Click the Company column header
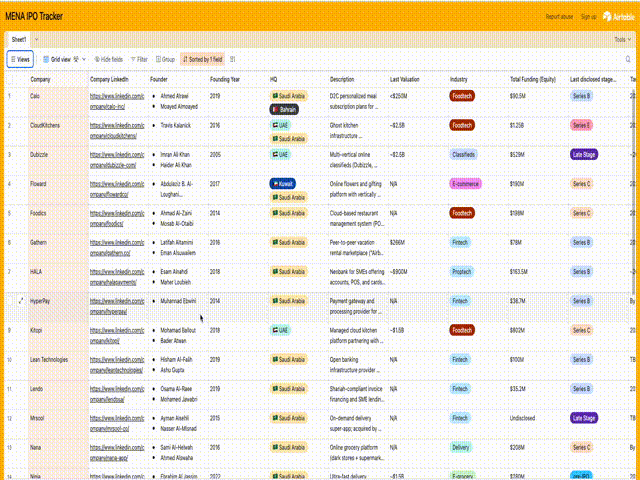This screenshot has width=640, height=480. coord(58,80)
